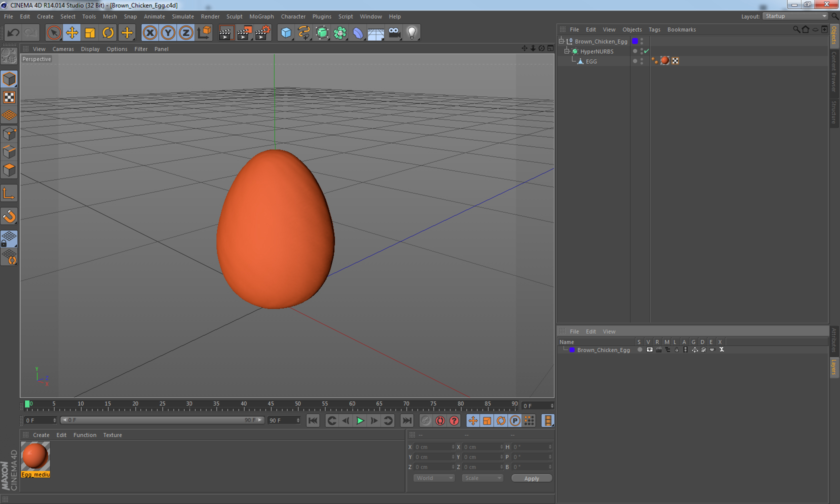Open the Scale mode dropdown
840x504 pixels.
click(x=482, y=478)
